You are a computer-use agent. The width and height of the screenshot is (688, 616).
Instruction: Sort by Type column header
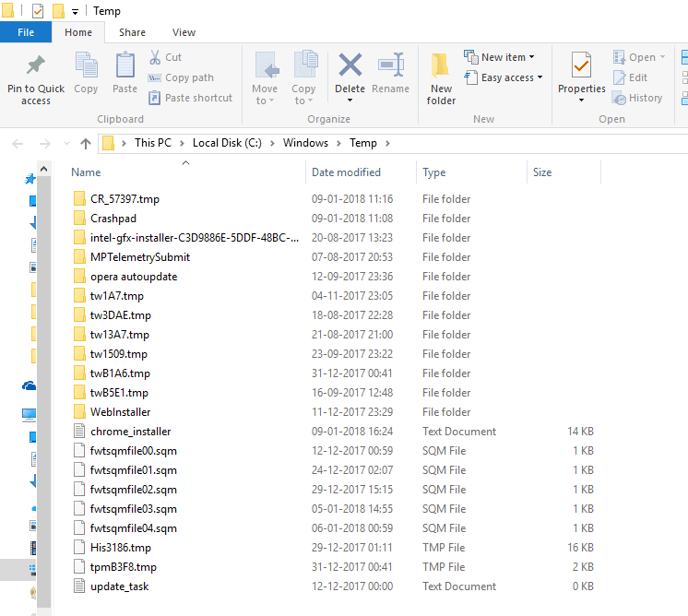[471, 172]
